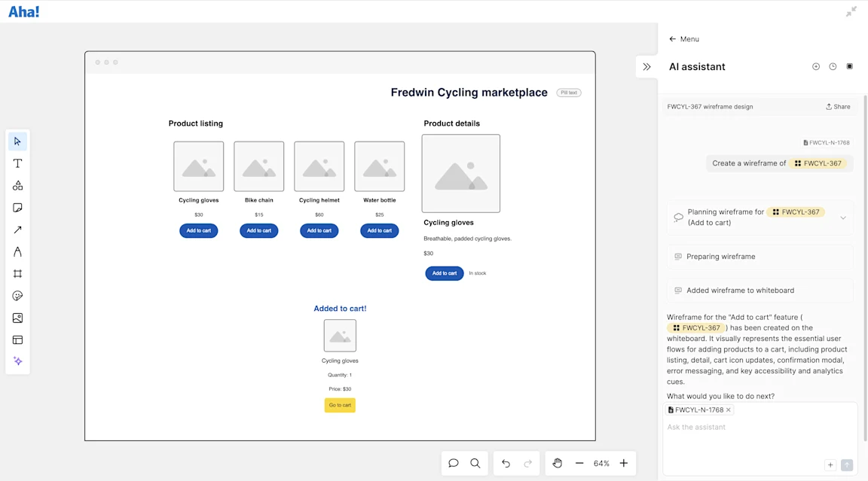Image resolution: width=868 pixels, height=481 pixels.
Task: Open the Emoji sticker tool
Action: 18,296
